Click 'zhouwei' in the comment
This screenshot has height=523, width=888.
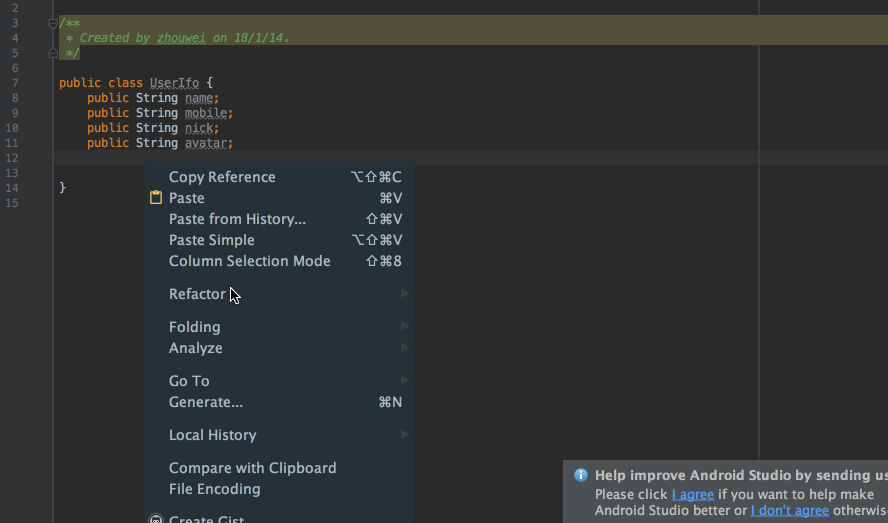pos(181,38)
